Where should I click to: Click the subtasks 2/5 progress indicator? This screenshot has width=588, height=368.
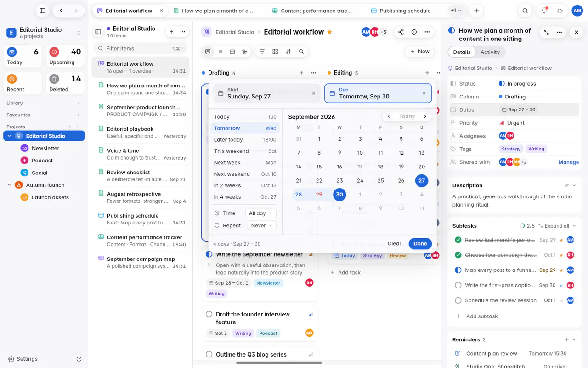[527, 226]
